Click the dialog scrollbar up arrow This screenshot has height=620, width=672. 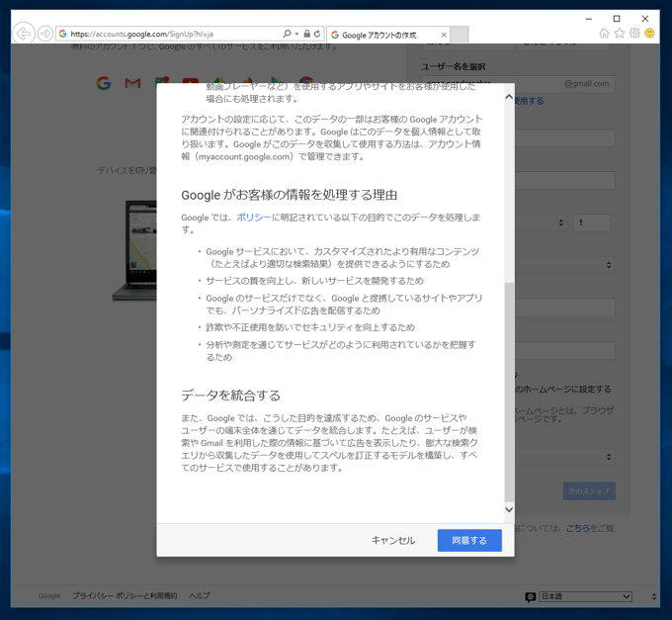(509, 97)
